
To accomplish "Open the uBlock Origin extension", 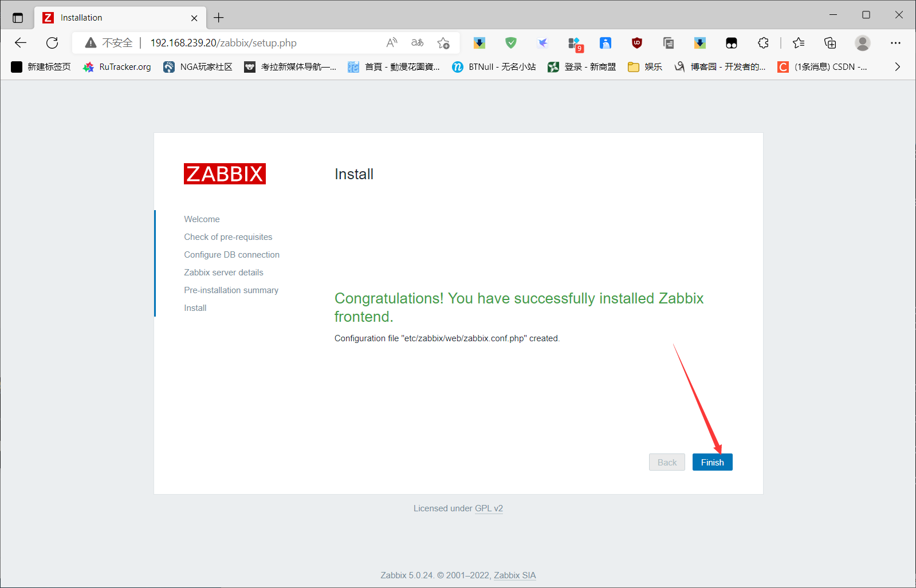I will [637, 43].
